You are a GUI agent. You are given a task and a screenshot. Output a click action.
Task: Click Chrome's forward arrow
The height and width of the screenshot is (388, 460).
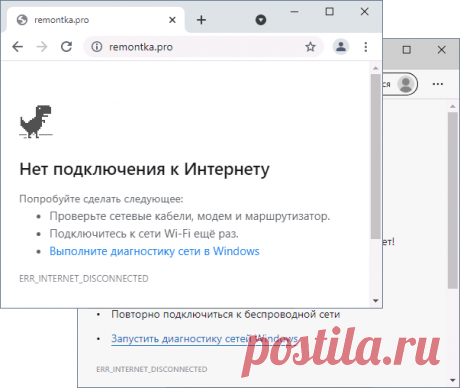point(42,47)
